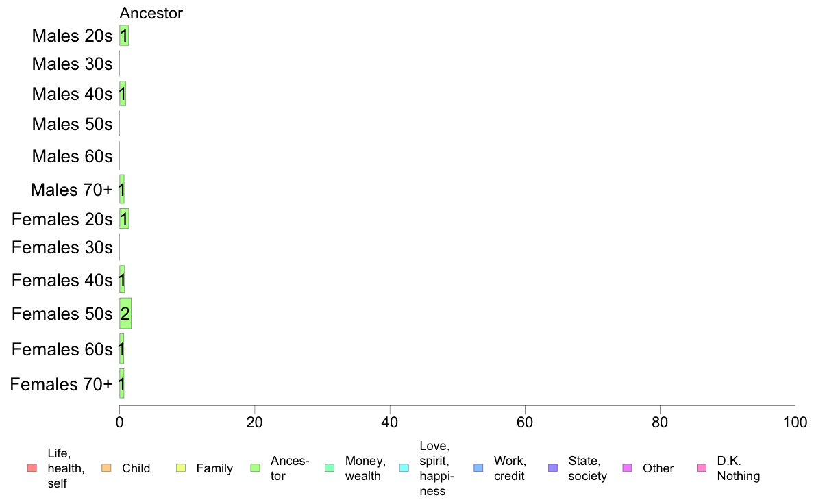Click the Money, wealth legend swatch

pyautogui.click(x=330, y=468)
